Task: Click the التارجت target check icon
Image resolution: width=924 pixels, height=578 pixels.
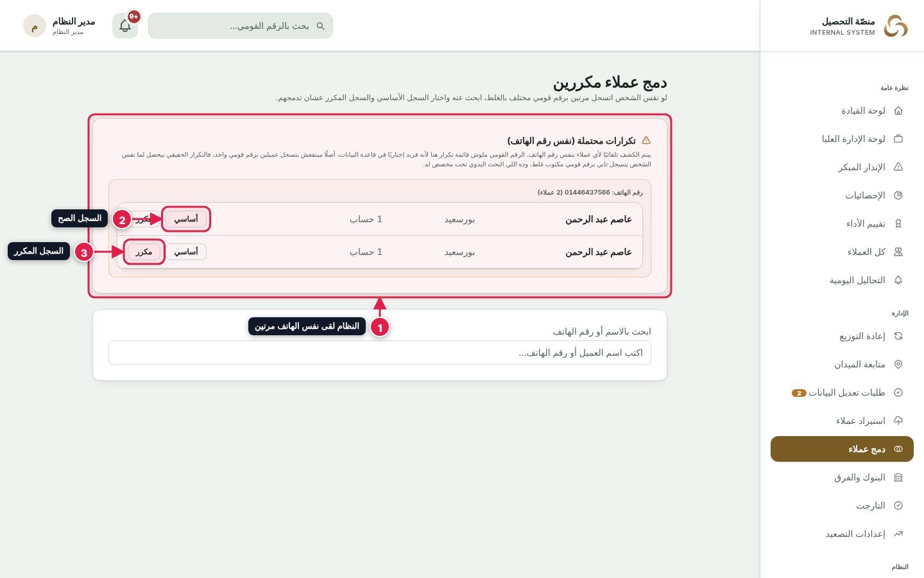Action: tap(898, 505)
